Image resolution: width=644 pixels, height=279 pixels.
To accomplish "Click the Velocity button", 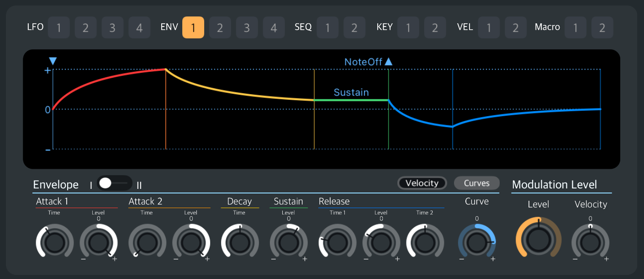I will 422,183.
